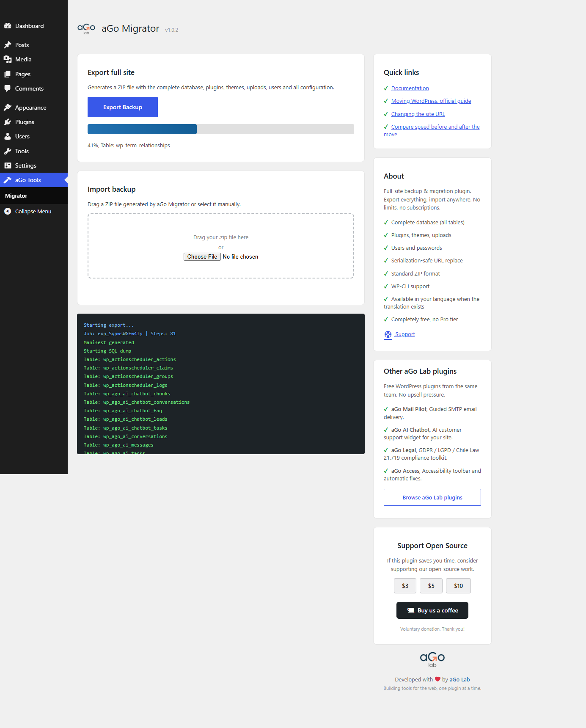Click the aGo Tools icon
Screen dimensions: 586x728
point(8,180)
